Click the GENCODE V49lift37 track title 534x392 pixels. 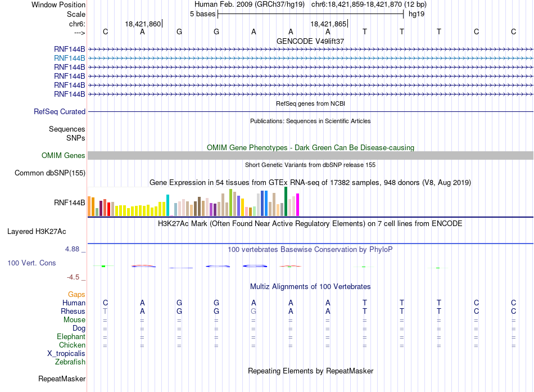310,41
